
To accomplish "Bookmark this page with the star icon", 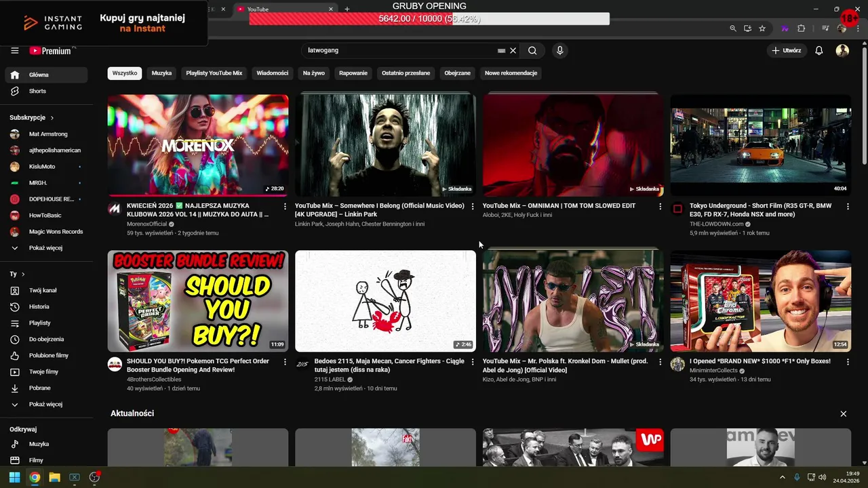I will coord(762,28).
